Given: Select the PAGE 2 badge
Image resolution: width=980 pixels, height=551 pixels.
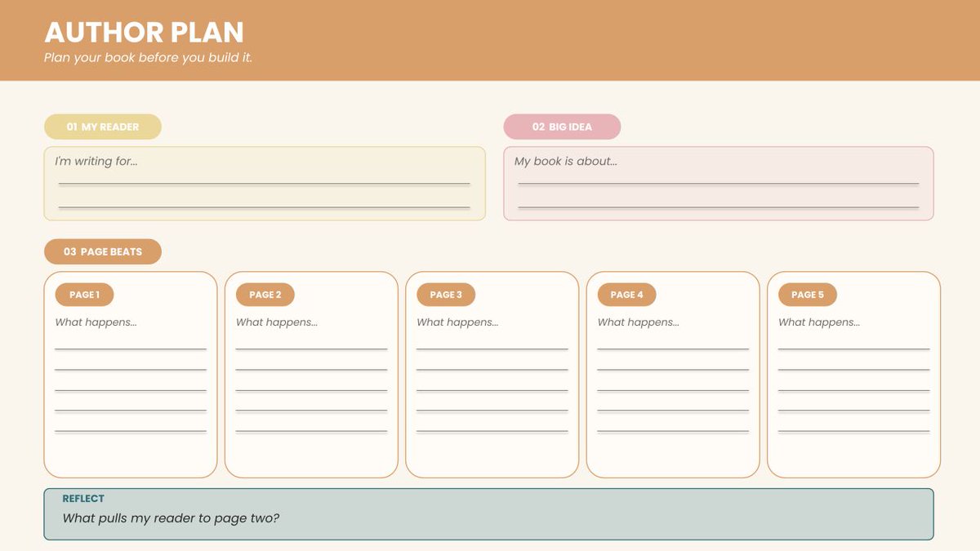Looking at the screenshot, I should (265, 295).
